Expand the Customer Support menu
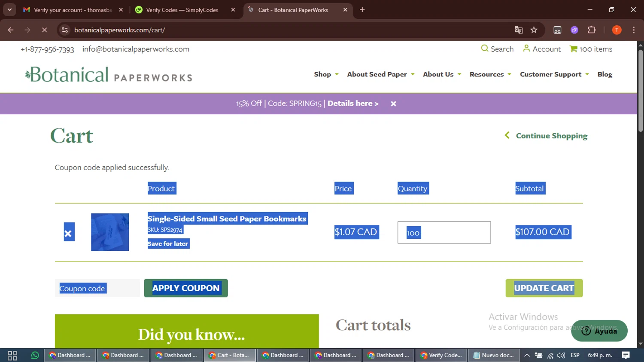 pos(554,74)
